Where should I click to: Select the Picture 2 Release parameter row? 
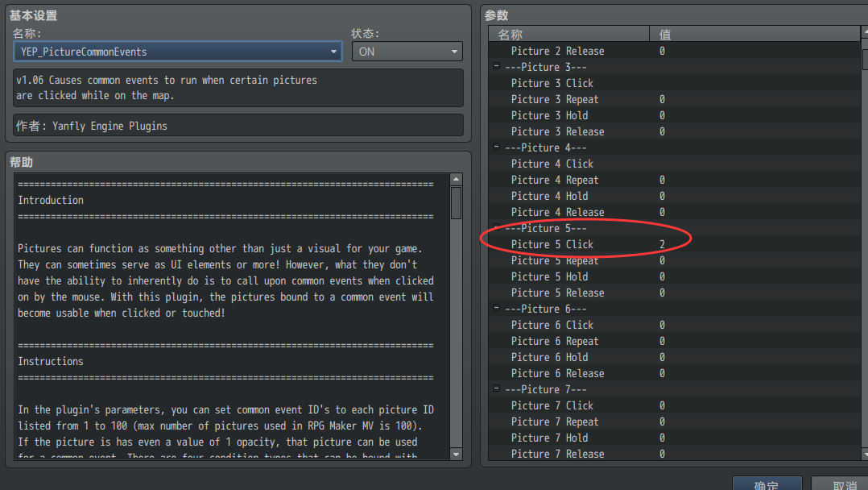(x=674, y=51)
